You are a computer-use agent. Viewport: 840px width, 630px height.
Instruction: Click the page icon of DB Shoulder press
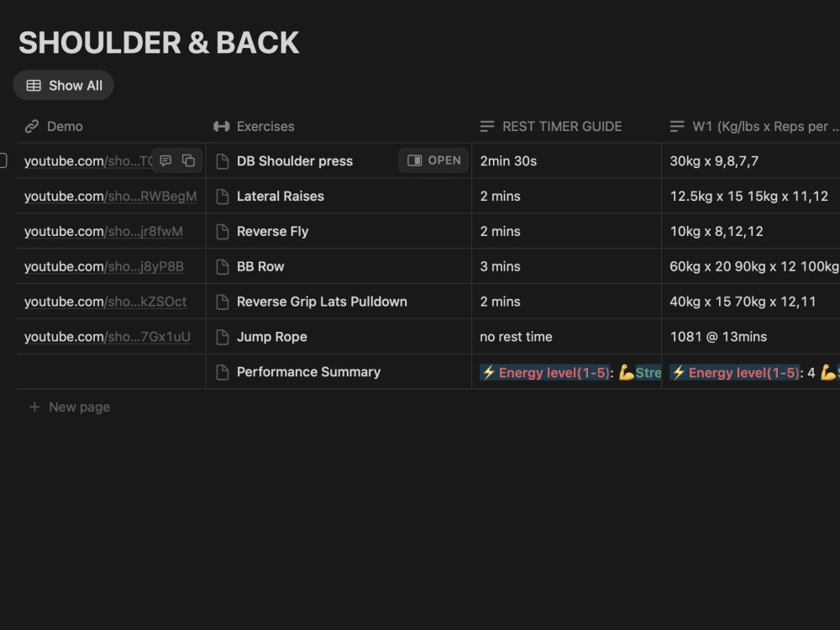(223, 161)
